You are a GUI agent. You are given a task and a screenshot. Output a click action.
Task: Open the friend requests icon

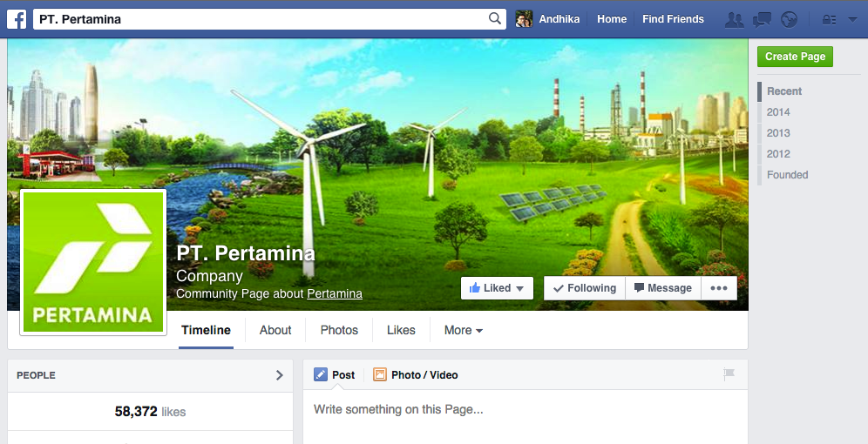(735, 19)
